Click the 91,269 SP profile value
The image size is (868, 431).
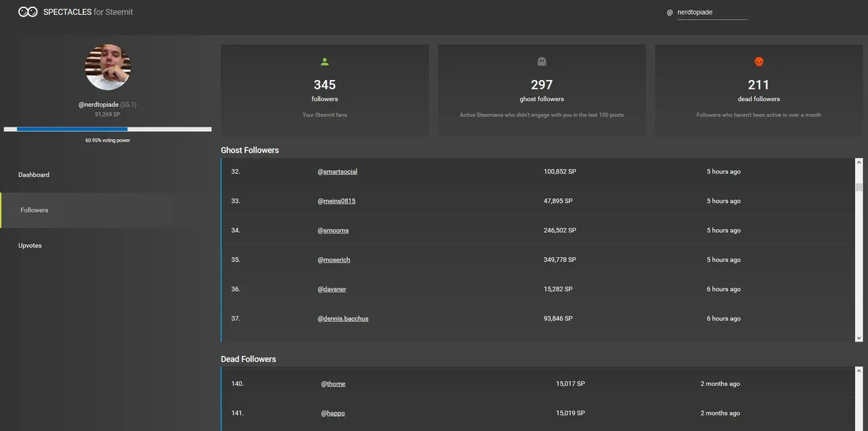pyautogui.click(x=107, y=115)
